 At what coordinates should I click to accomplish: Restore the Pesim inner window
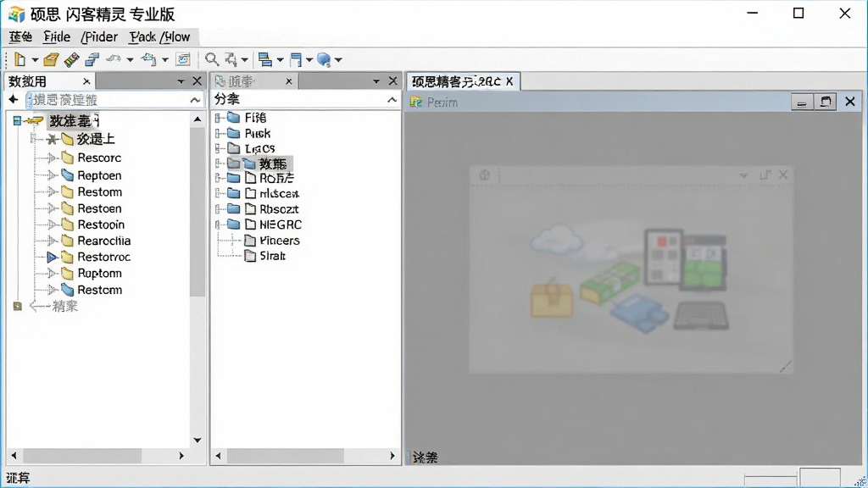[x=826, y=102]
